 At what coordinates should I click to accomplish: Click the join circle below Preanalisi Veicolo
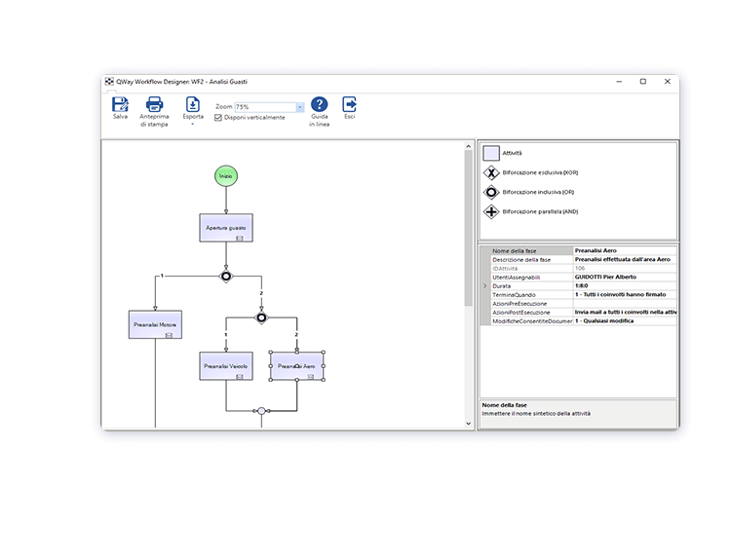tap(261, 411)
